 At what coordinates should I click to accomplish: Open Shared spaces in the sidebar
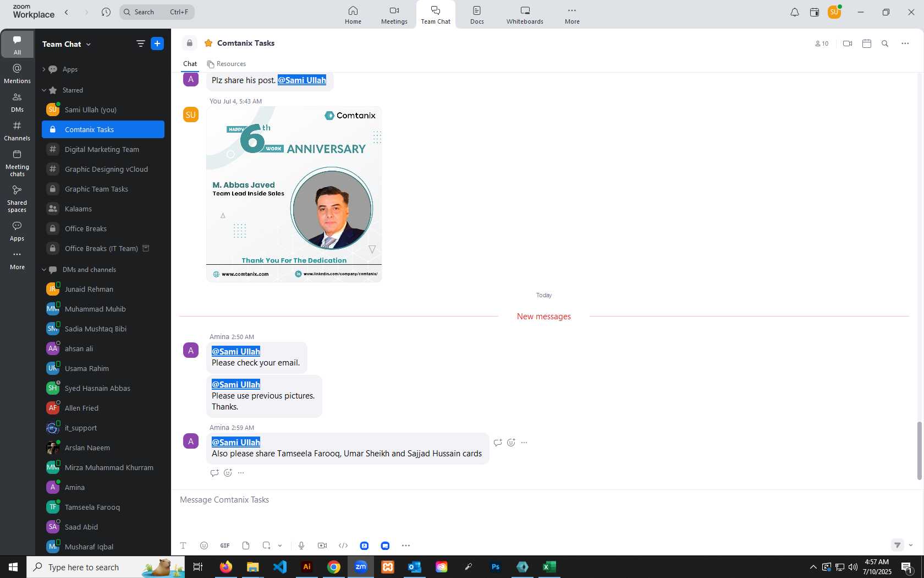pos(17,199)
